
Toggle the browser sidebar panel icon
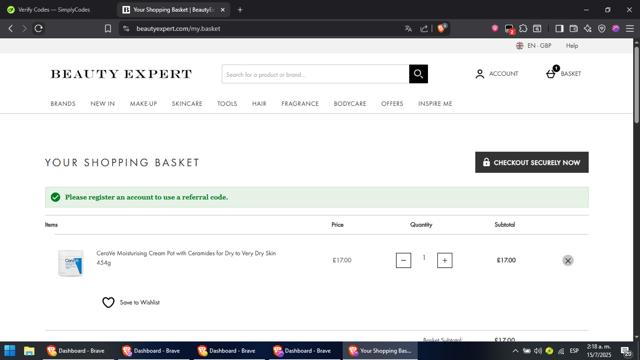coord(559,29)
